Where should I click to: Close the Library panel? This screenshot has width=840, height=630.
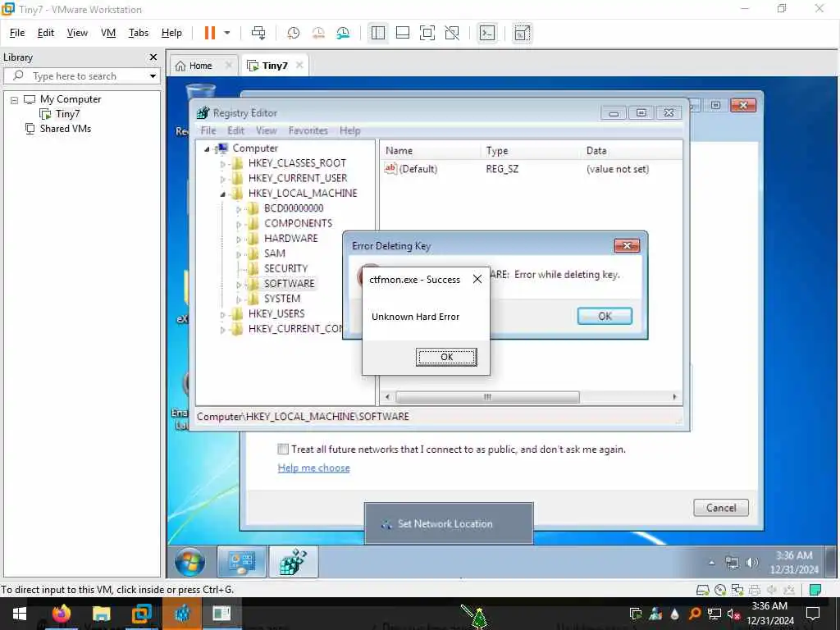153,57
